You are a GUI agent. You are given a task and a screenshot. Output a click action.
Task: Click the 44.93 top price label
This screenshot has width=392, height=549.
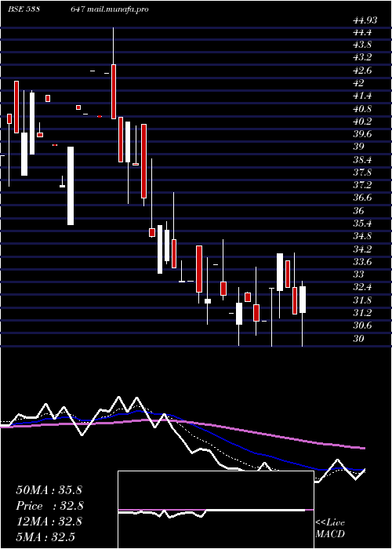[x=365, y=20]
